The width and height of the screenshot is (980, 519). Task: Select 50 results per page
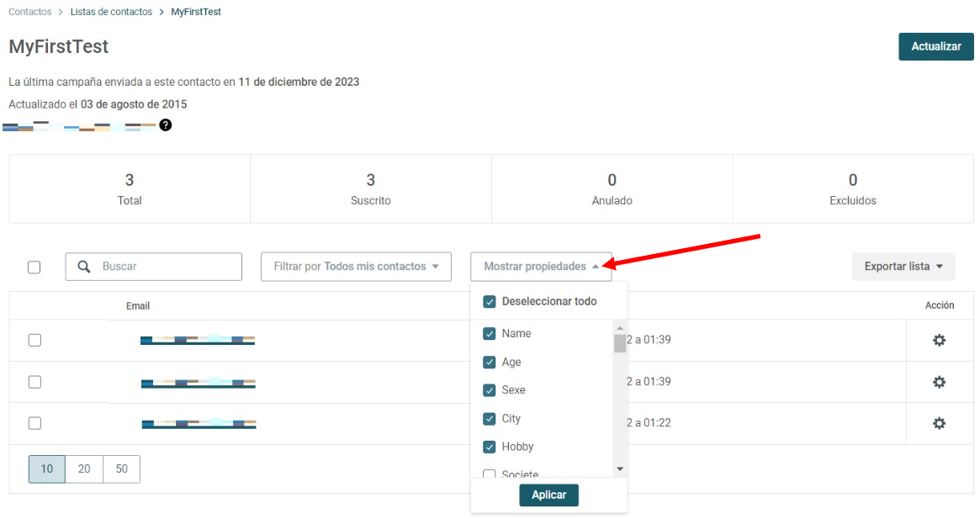[x=121, y=469]
